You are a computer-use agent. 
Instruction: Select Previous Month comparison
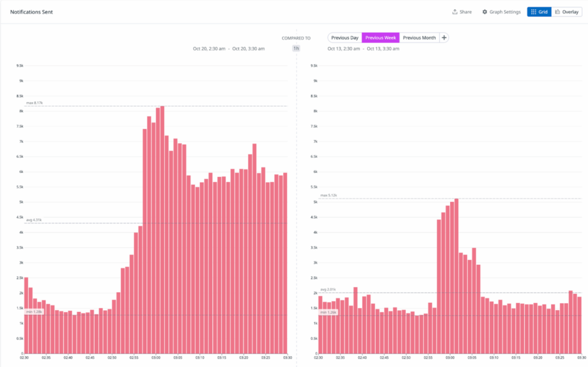click(x=419, y=38)
